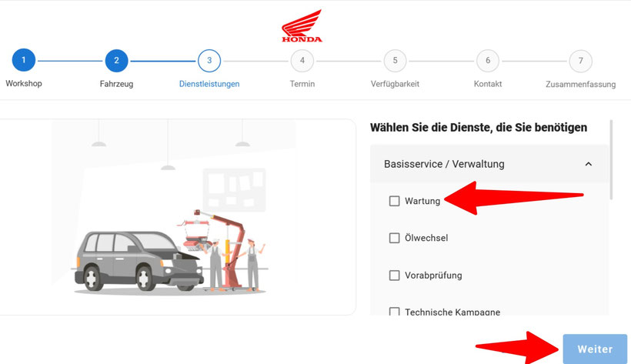Tick the Technische Kampagne checkbox

(394, 311)
